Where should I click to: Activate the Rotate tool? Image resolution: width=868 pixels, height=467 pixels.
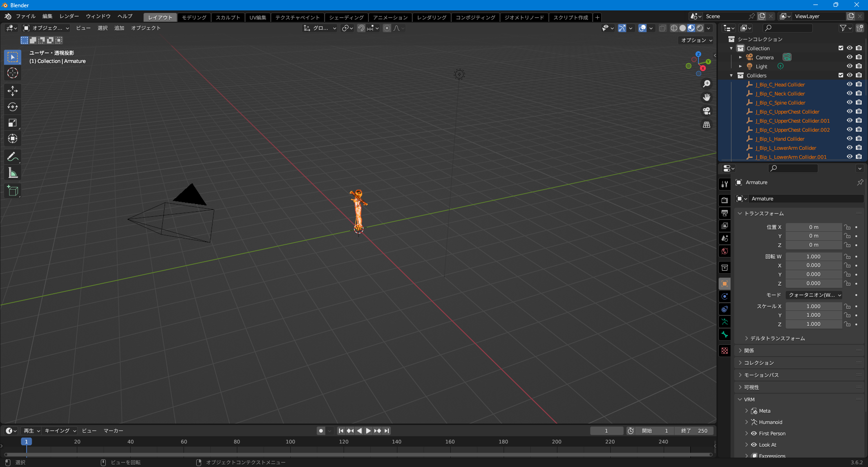coord(13,107)
